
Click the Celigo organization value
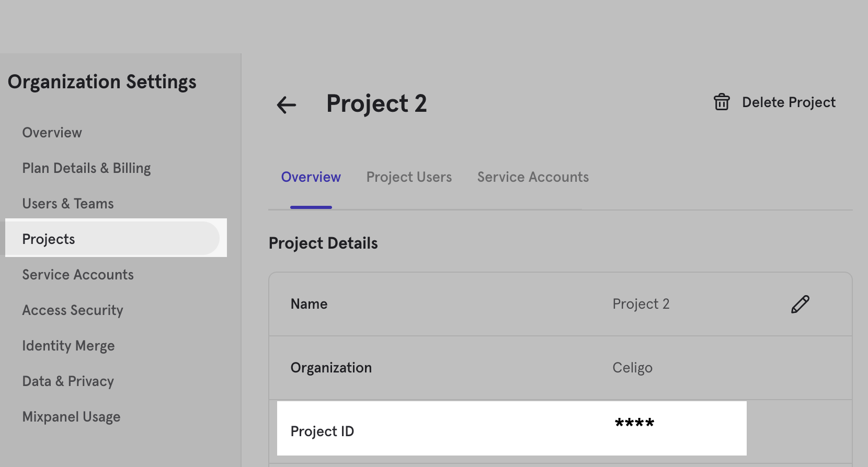click(633, 368)
